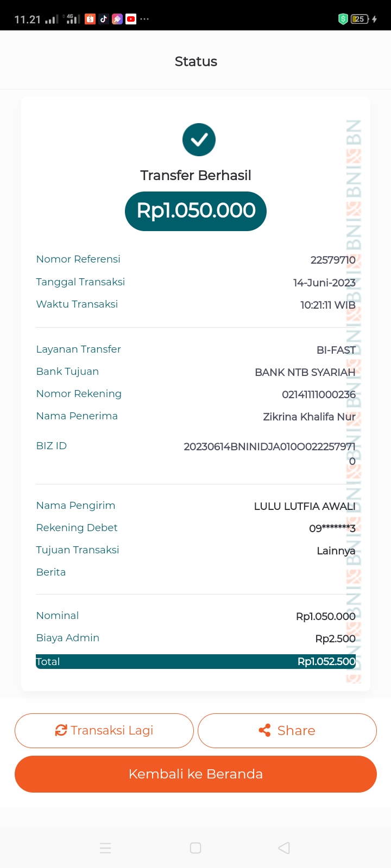Tap the account number 02141111000236
This screenshot has height=868, width=391.
(318, 395)
